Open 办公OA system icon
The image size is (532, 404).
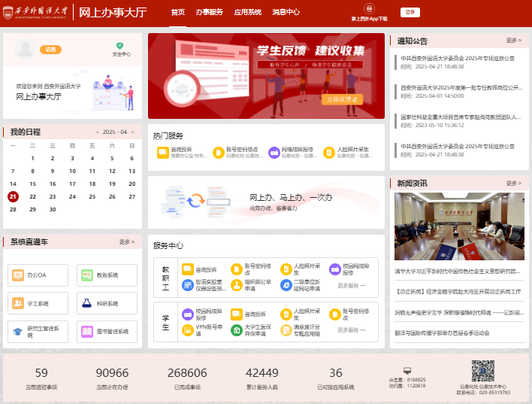tap(18, 275)
